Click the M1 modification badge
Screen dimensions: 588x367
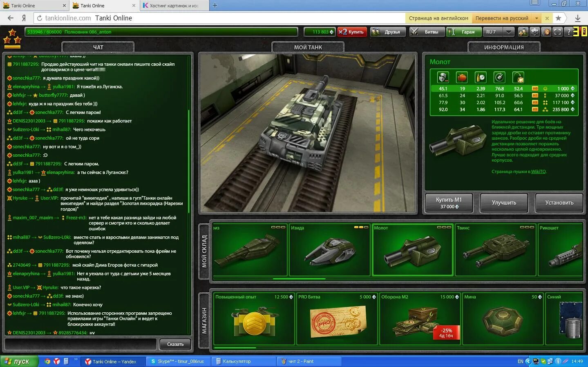click(x=535, y=96)
